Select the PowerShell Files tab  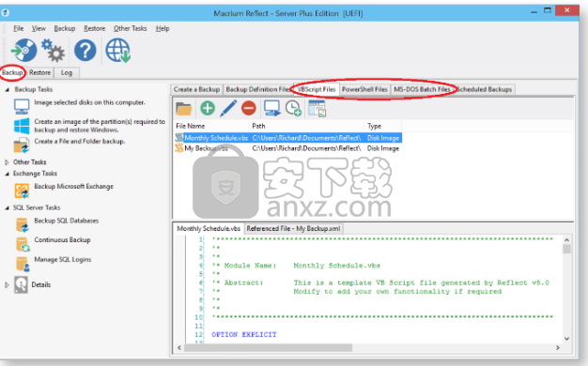364,89
